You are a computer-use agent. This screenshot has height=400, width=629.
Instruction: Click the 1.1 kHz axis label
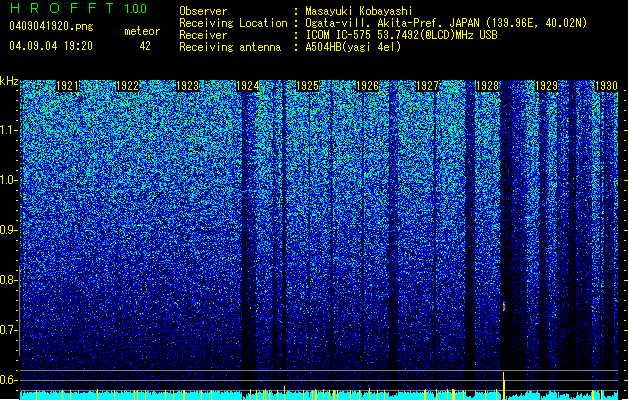pos(8,130)
